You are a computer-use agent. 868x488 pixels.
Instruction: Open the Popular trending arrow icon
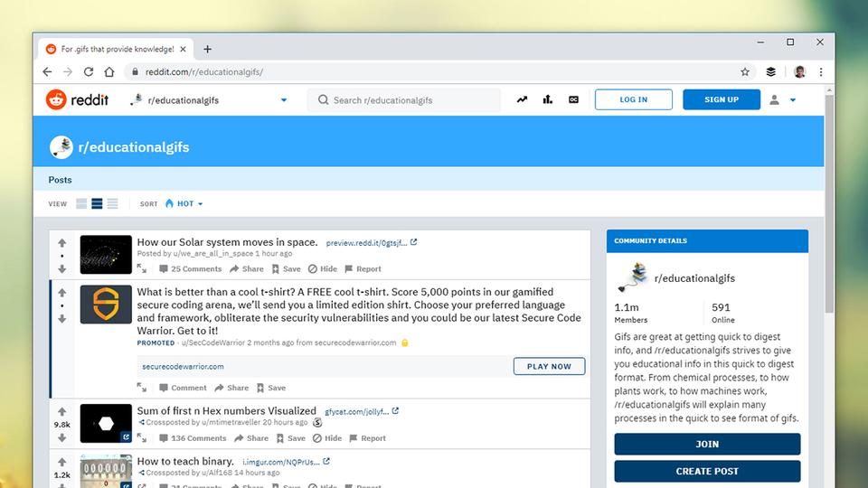coord(522,99)
